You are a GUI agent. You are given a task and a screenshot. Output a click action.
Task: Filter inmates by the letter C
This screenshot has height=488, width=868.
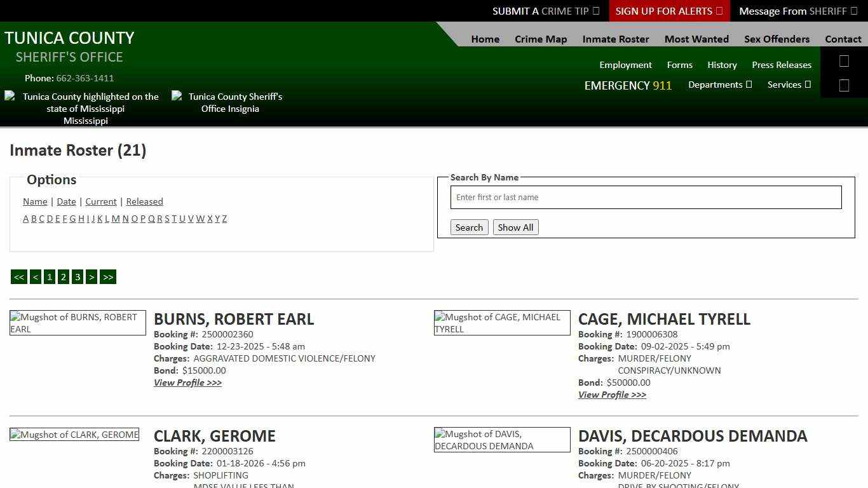tap(42, 219)
